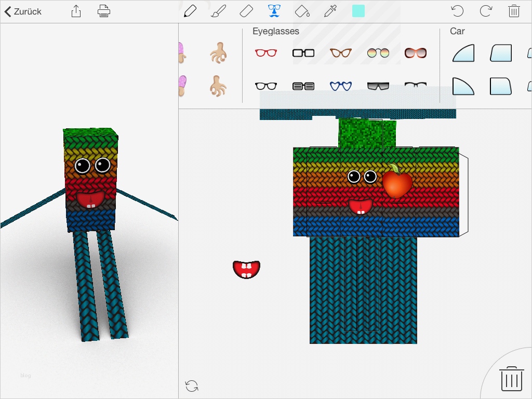Pick the half-rim browline glasses sticker
The width and height of the screenshot is (532, 399).
coord(415,85)
